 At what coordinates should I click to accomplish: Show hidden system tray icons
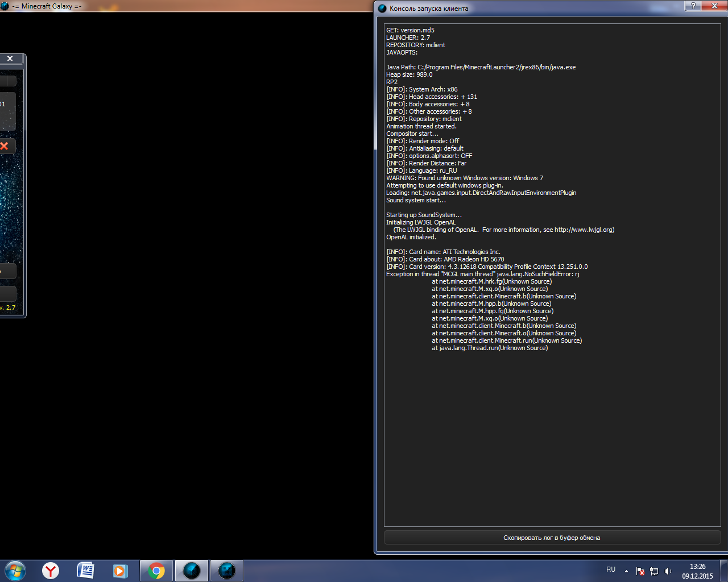pos(626,571)
